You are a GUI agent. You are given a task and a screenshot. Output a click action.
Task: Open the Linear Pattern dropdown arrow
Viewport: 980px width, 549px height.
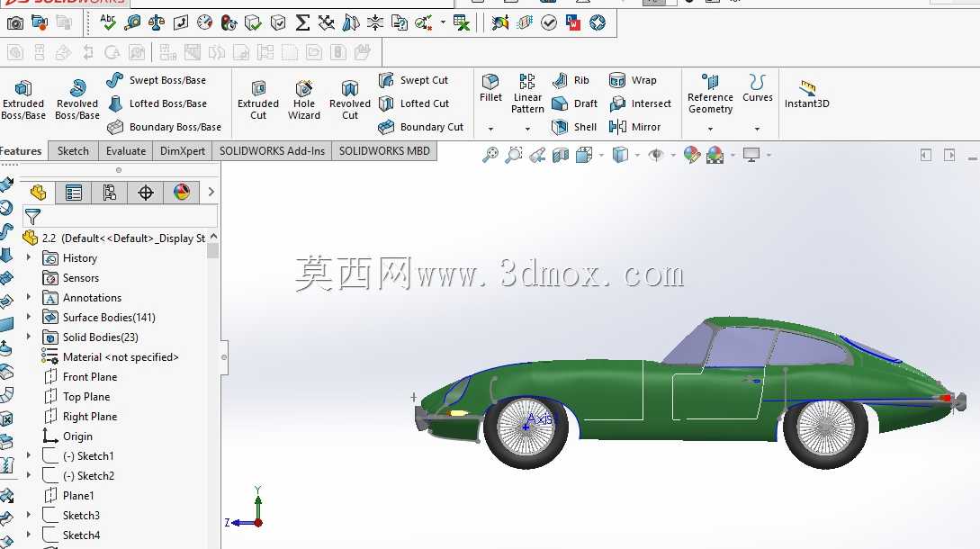(527, 129)
